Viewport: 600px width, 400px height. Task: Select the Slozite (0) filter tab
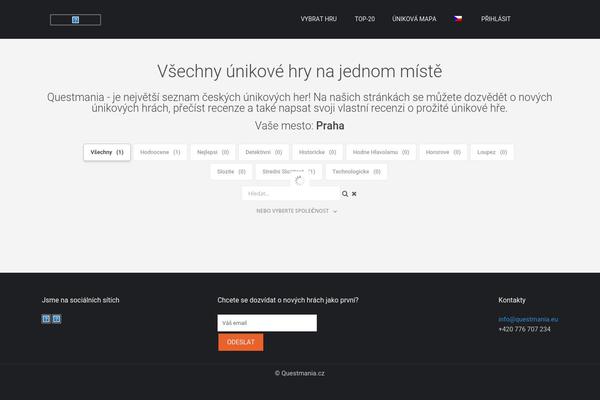click(x=231, y=171)
